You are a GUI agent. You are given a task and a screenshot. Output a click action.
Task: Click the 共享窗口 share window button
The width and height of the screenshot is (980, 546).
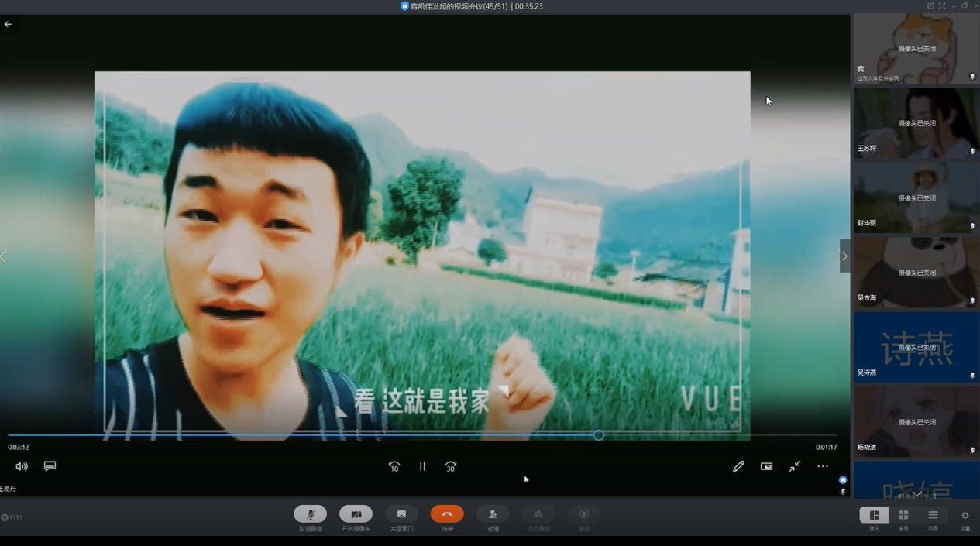pos(401,514)
